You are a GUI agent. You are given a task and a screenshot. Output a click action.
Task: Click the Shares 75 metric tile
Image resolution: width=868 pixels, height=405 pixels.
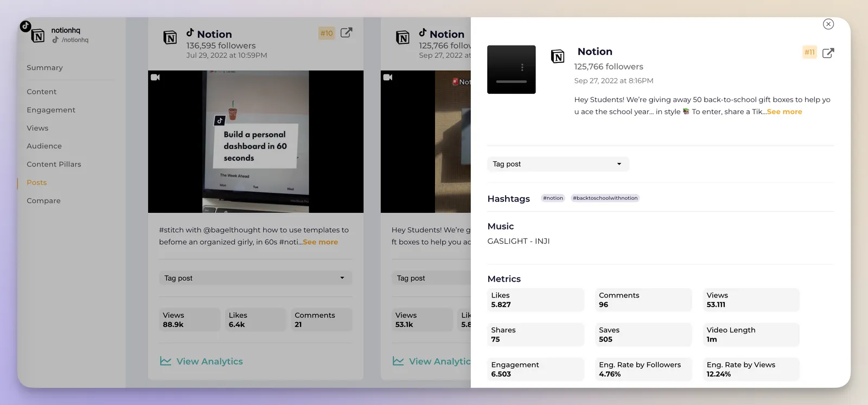pos(535,334)
